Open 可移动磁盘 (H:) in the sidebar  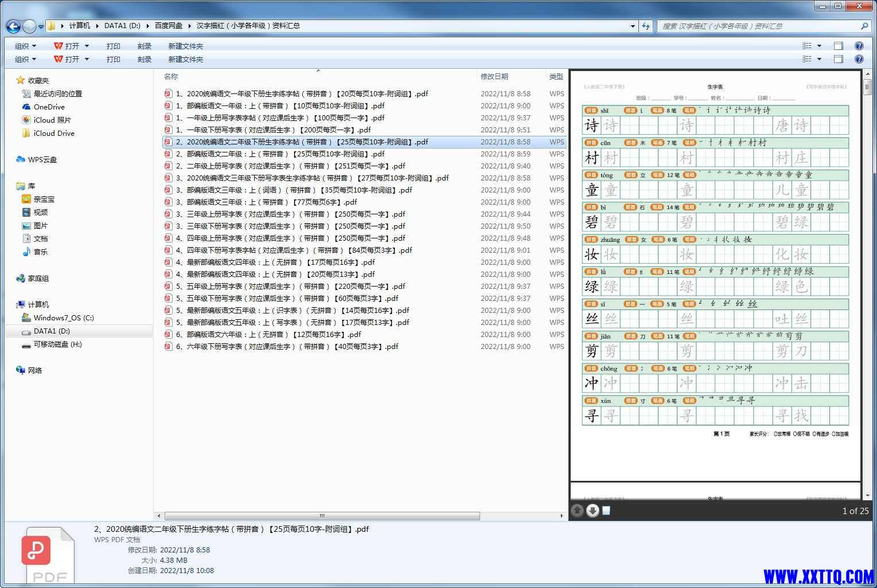click(x=57, y=344)
